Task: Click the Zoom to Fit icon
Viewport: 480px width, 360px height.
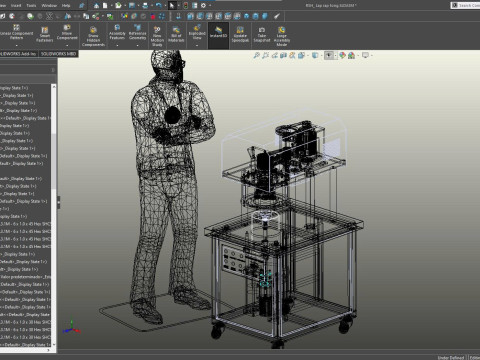Action: (x=256, y=55)
